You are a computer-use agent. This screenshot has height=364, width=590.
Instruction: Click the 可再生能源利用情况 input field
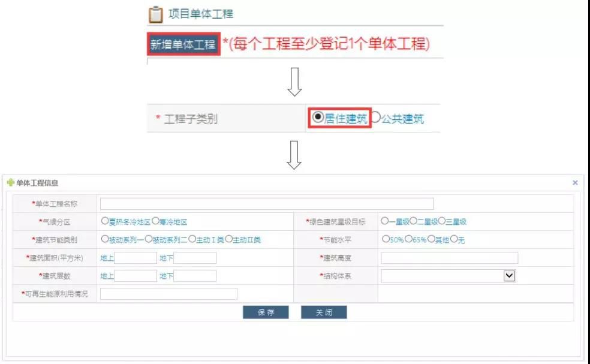(x=168, y=294)
